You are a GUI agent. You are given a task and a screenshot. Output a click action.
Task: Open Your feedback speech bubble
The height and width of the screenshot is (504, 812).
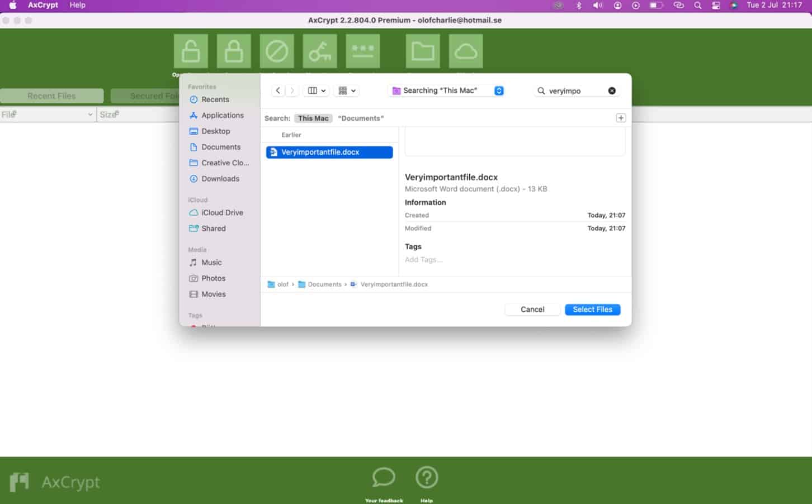point(384,478)
